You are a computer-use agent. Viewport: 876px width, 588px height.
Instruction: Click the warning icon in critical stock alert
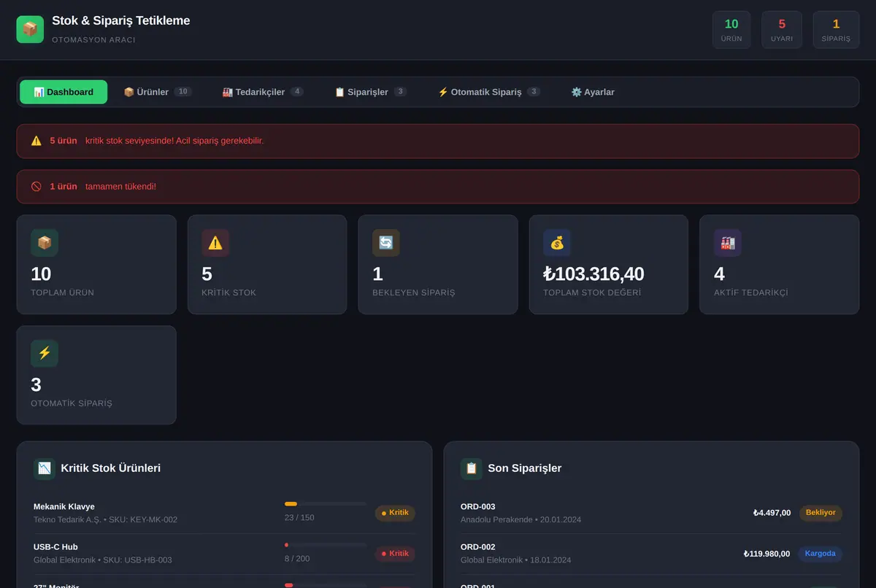tap(36, 141)
